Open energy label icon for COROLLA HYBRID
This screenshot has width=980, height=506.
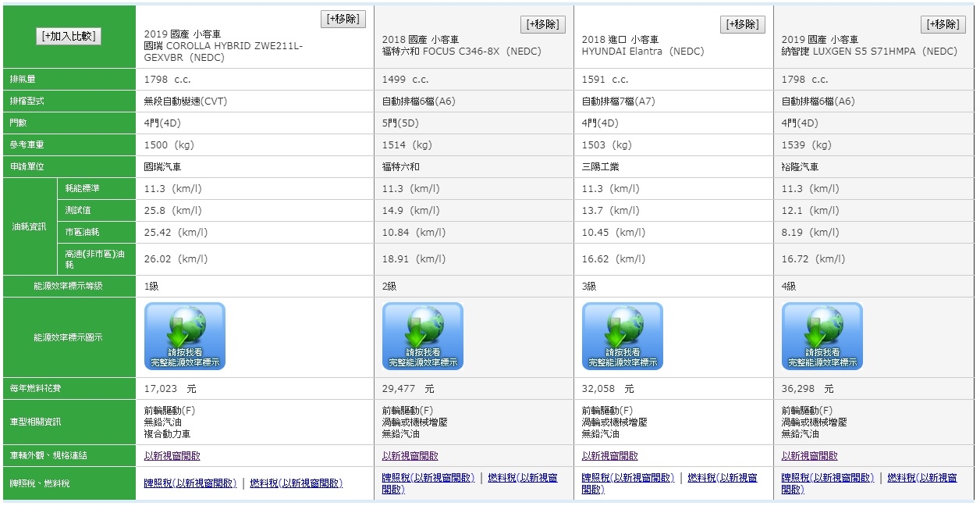point(185,336)
